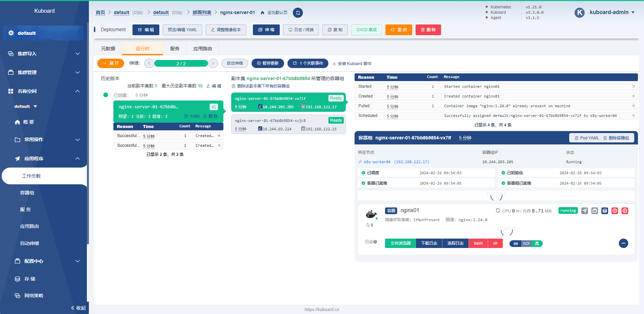This screenshot has width=644, height=314.
Task: Toggle 自动伸缩 autoscaling
Action: pos(235,63)
